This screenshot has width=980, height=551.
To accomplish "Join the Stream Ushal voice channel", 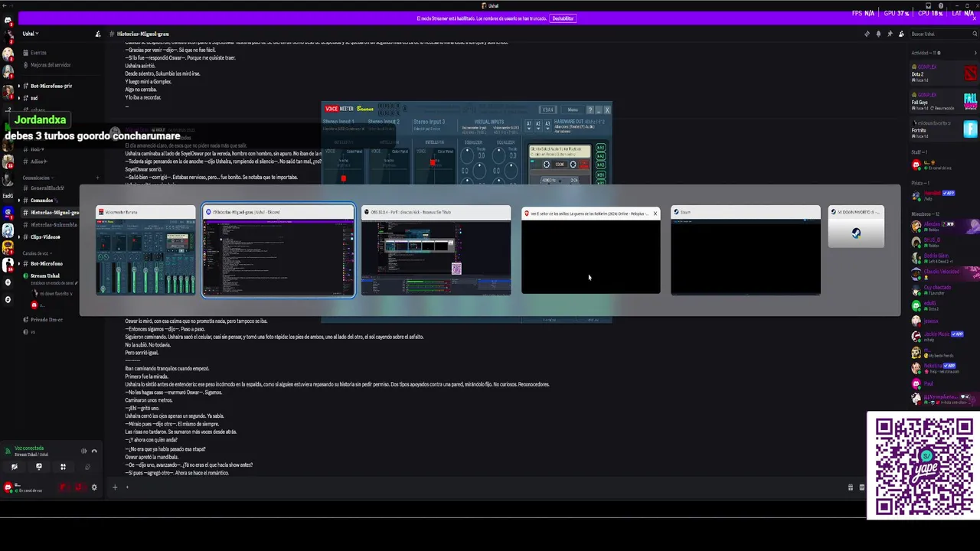I will coord(44,275).
